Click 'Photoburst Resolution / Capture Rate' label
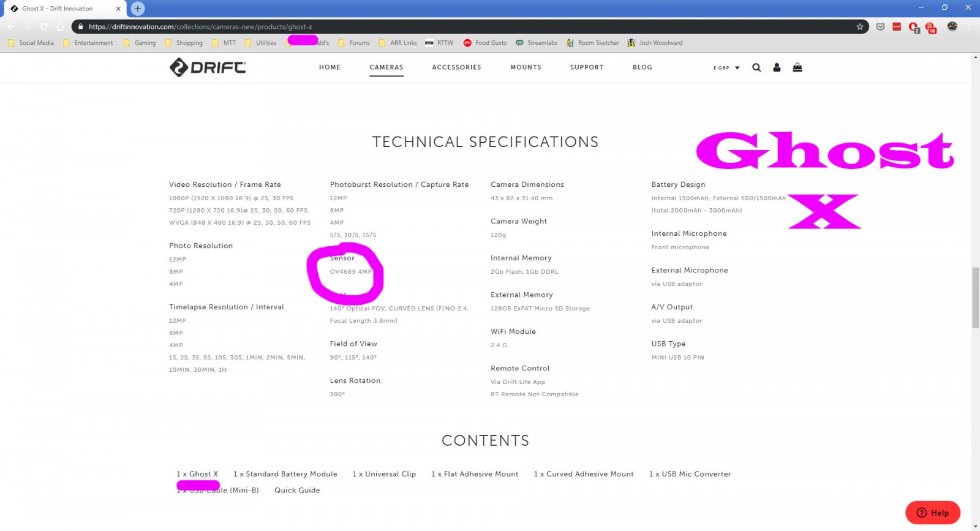 pos(399,184)
